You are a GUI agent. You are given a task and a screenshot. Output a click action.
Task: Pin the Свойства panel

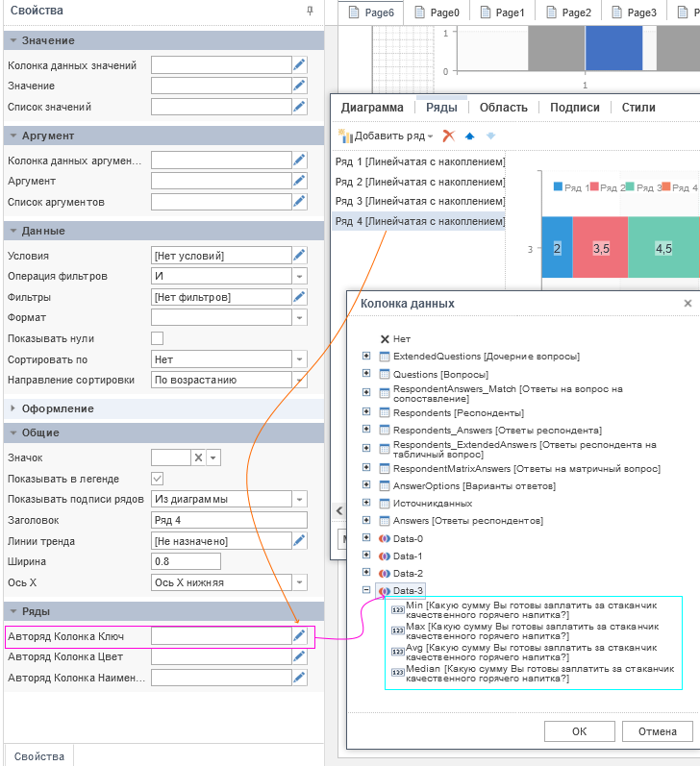(x=310, y=11)
